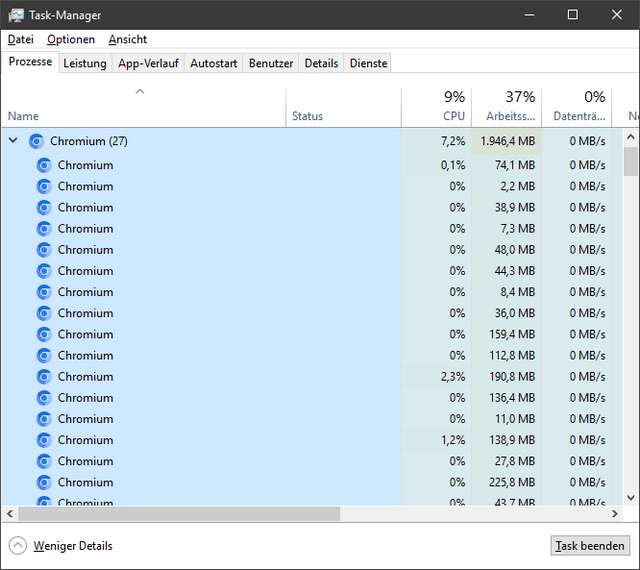Image resolution: width=640 pixels, height=570 pixels.
Task: Sort by the Status column header
Action: click(x=343, y=108)
